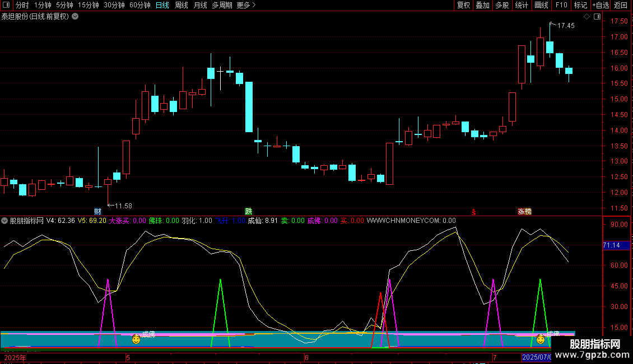This screenshot has height=364, width=633.
Task: Click the 2025/07 date marker on the timeline
Action: [x=536, y=357]
